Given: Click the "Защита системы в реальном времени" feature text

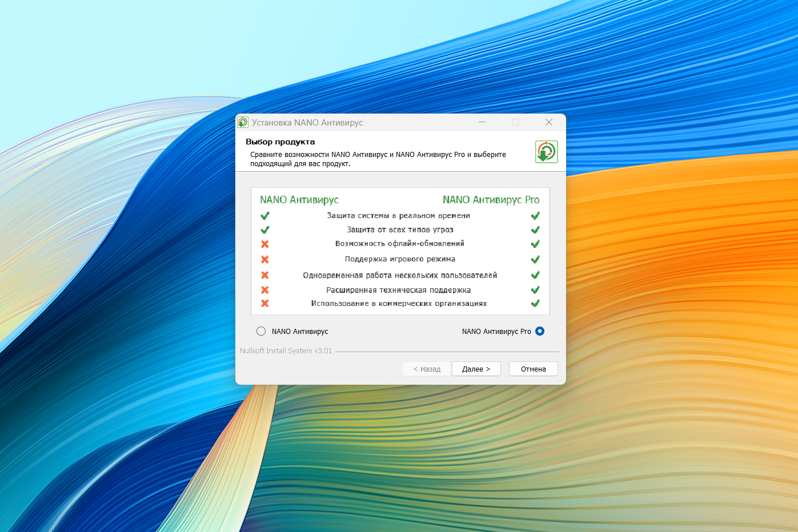Looking at the screenshot, I should (x=399, y=216).
